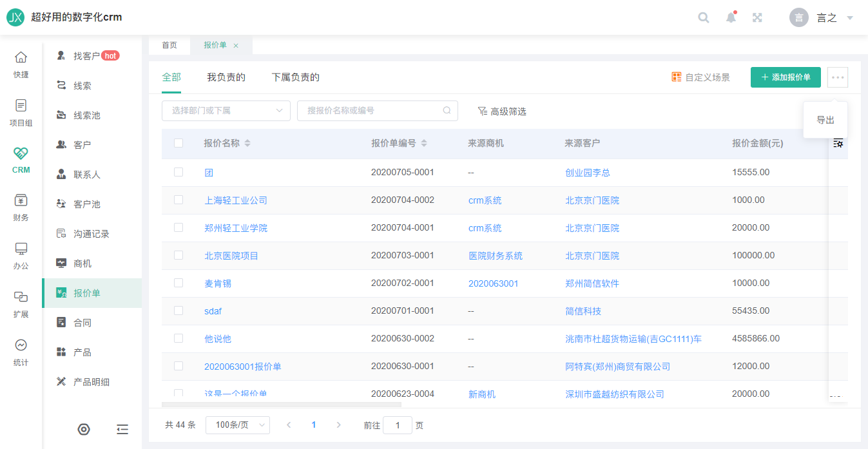Open 自定义场景 custom scenes
Image resolution: width=868 pixels, height=449 pixels.
tap(701, 77)
